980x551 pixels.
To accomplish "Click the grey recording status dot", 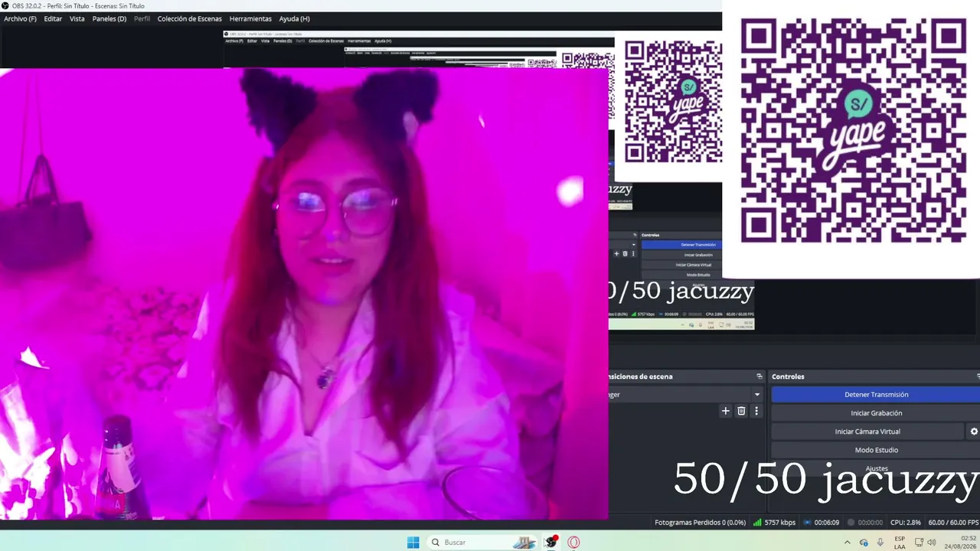I will (851, 523).
